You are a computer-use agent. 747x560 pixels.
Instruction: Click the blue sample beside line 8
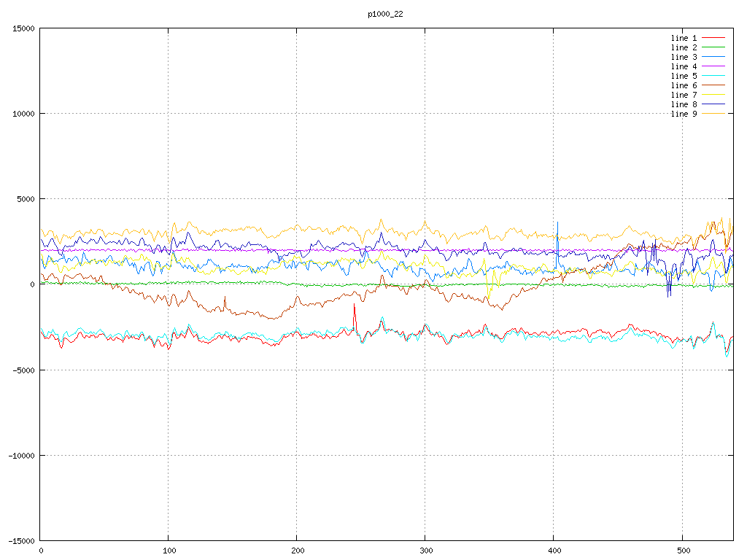(713, 104)
